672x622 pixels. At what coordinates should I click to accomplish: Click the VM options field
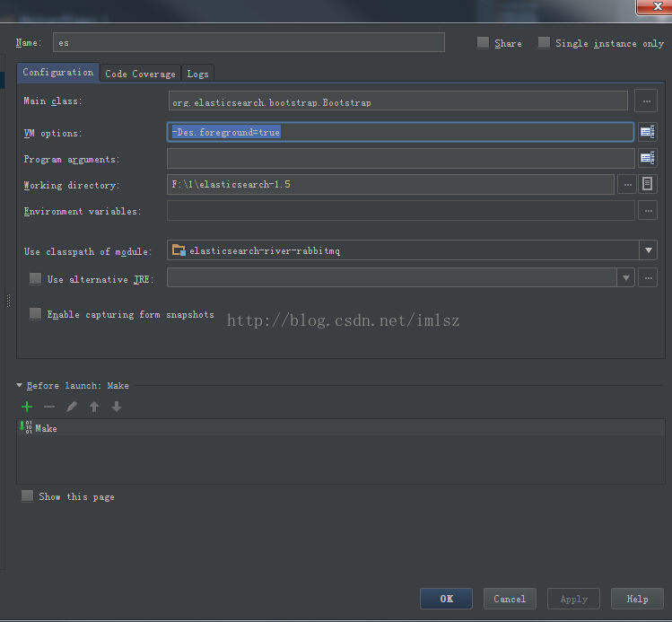(x=400, y=132)
